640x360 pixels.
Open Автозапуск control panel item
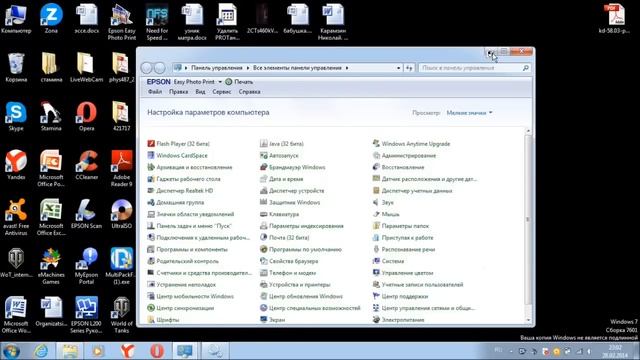(x=279, y=156)
